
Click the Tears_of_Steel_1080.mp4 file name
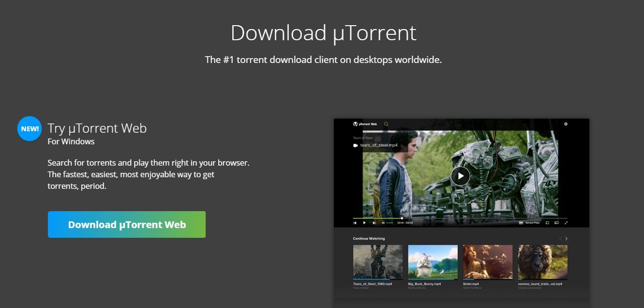[x=373, y=284]
